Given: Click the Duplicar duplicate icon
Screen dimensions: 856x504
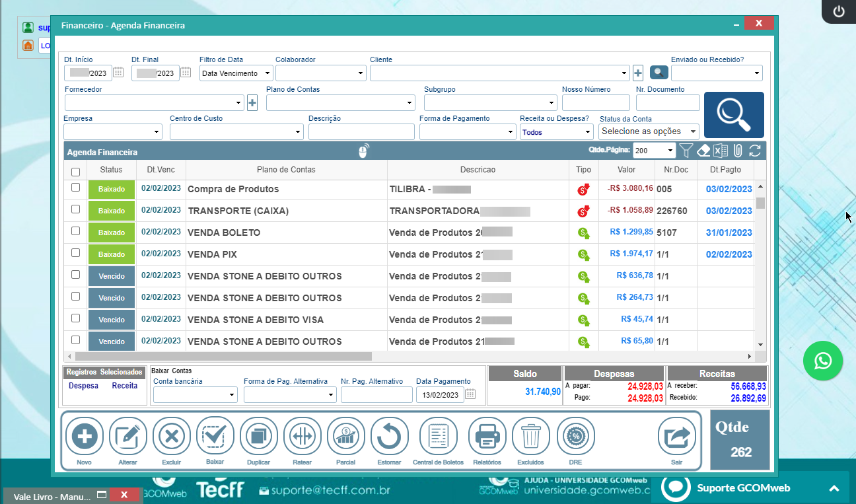Looking at the screenshot, I should click(258, 436).
